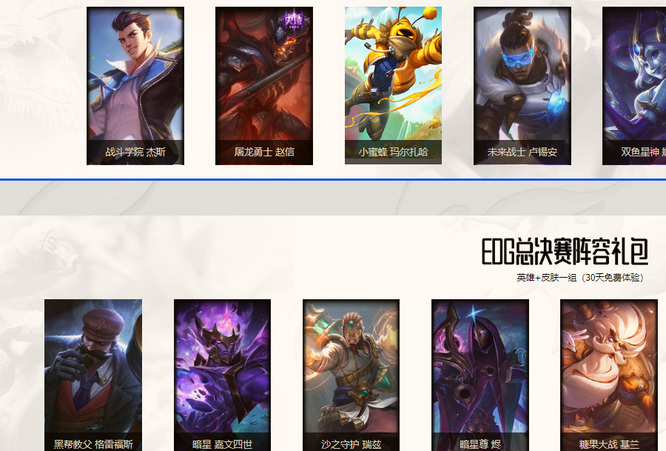Screen dimensions: 666x451
Task: Choose the 沙之守护 瑞兹 skin artwork
Action: pyautogui.click(x=351, y=375)
